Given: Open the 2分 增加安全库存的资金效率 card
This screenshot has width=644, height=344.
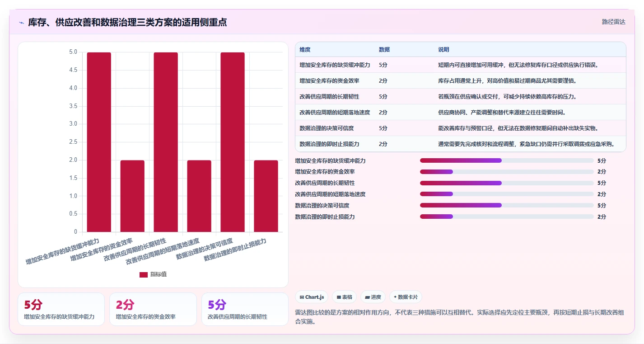Looking at the screenshot, I should pyautogui.click(x=153, y=309).
